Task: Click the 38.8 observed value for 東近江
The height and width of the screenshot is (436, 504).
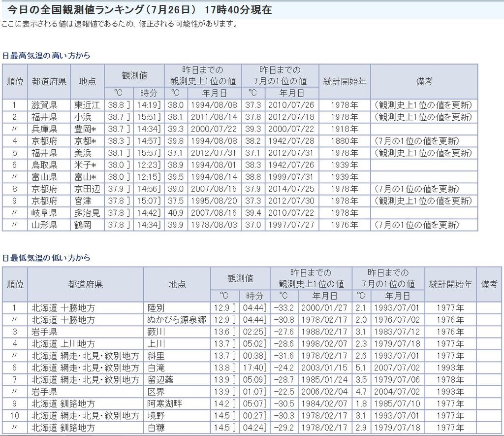Action: tap(117, 105)
